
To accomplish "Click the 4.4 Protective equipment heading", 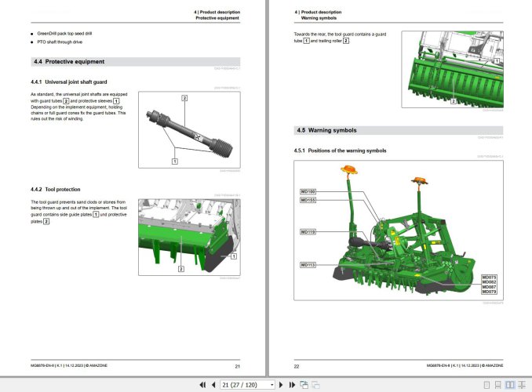I will click(x=69, y=62).
